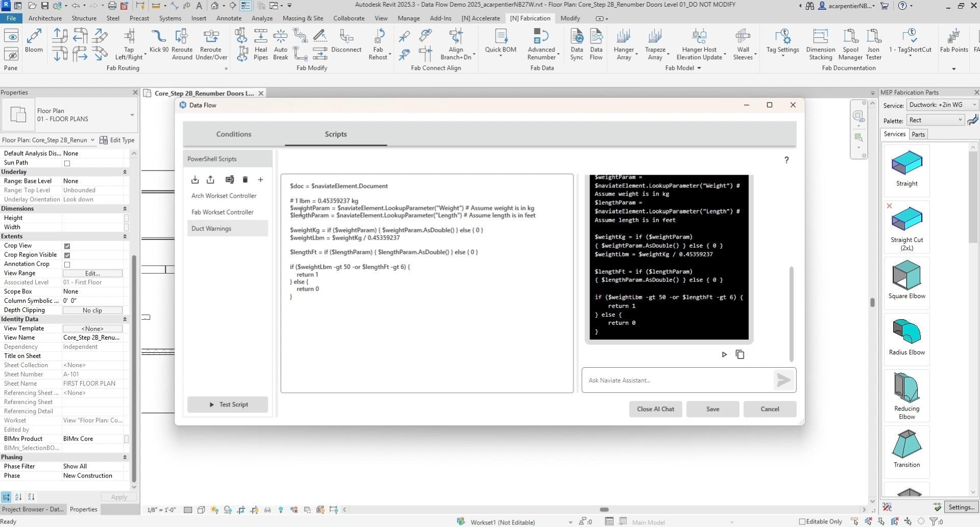Screen dimensions: 980x527
Task: Open the Data Flow help question mark
Action: click(x=787, y=160)
